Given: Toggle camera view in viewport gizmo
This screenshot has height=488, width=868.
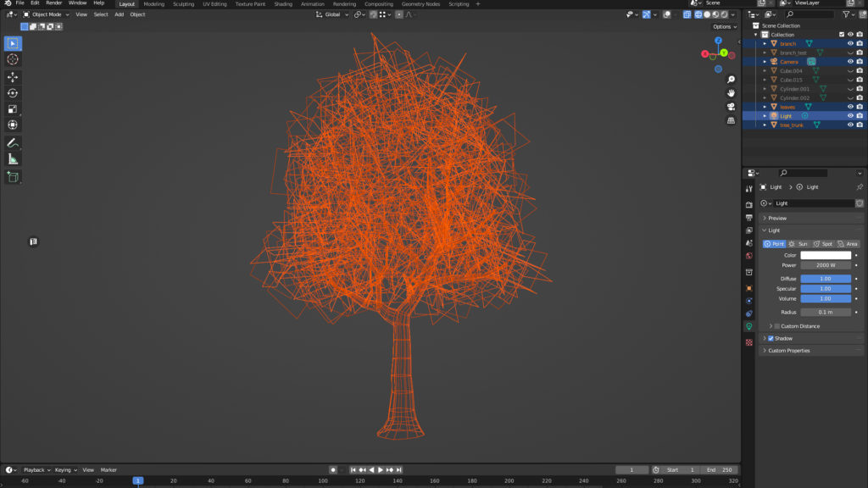Looking at the screenshot, I should (731, 107).
